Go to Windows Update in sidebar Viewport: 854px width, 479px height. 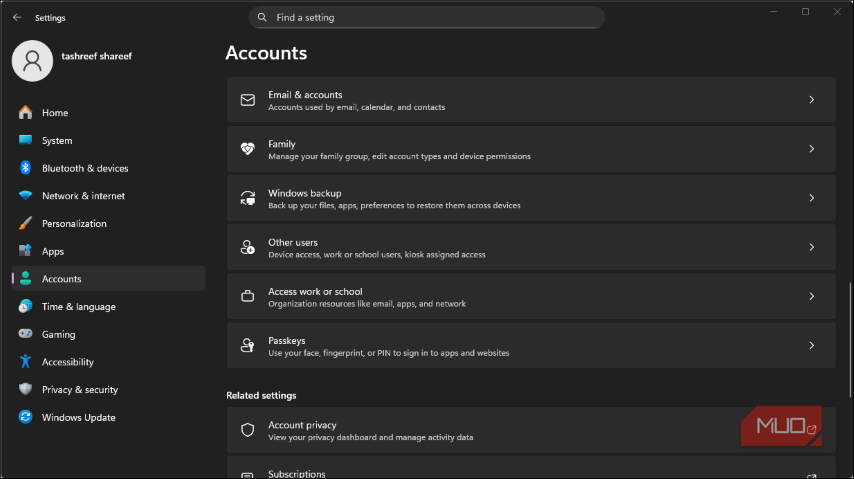coord(78,417)
